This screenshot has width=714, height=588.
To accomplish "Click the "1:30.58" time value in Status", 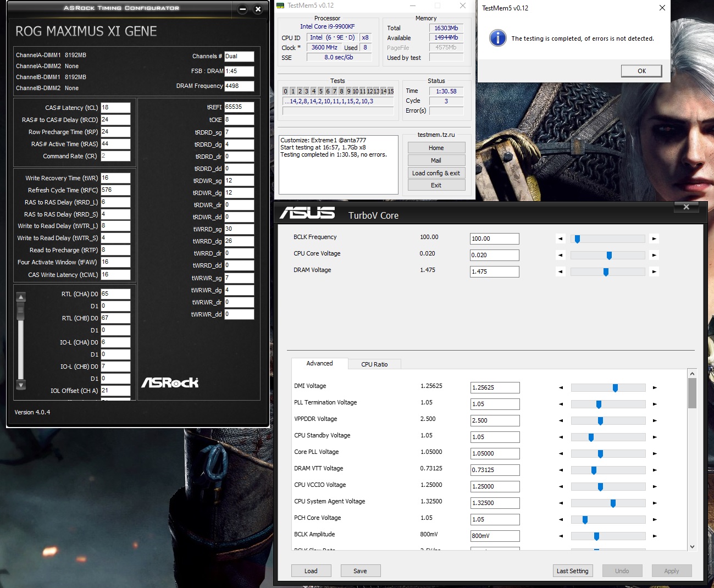I will coord(446,91).
